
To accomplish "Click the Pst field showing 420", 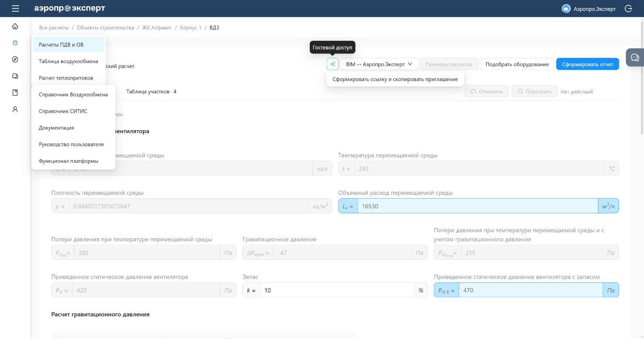I will click(146, 290).
